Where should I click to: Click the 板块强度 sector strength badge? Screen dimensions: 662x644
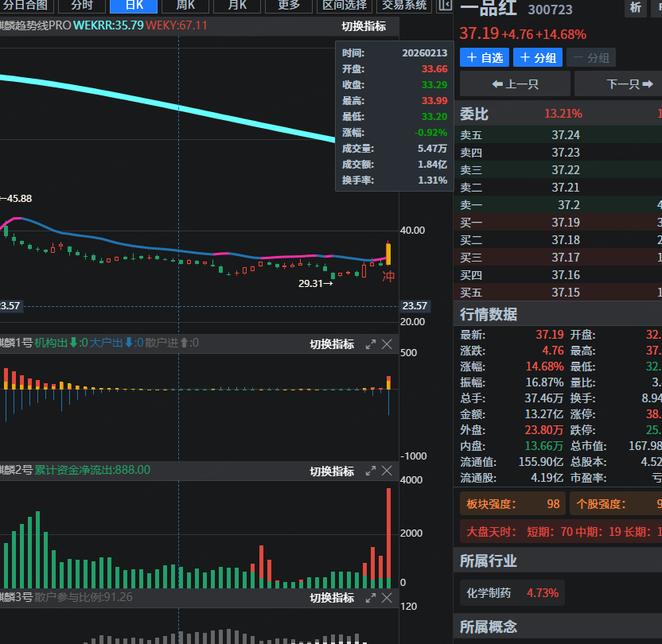point(512,503)
